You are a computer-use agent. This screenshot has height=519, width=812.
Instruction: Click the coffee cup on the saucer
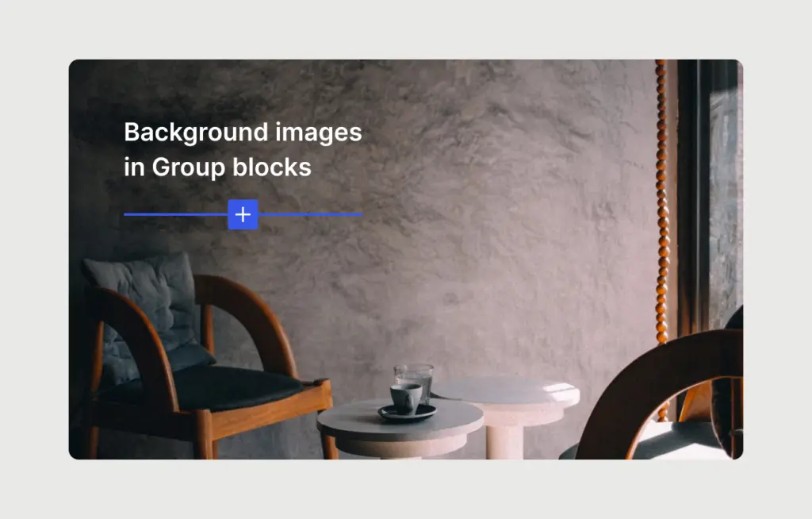click(404, 397)
